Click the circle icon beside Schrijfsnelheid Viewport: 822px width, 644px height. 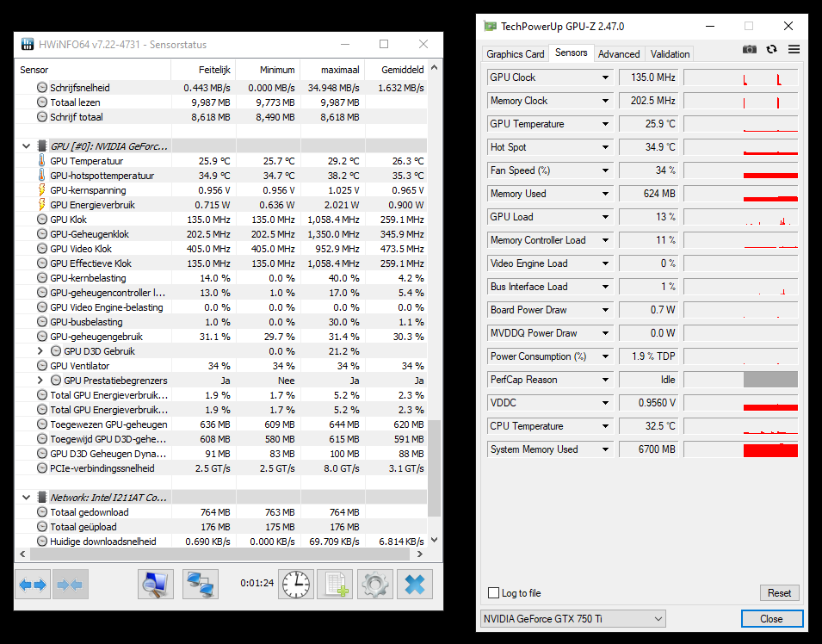42,88
